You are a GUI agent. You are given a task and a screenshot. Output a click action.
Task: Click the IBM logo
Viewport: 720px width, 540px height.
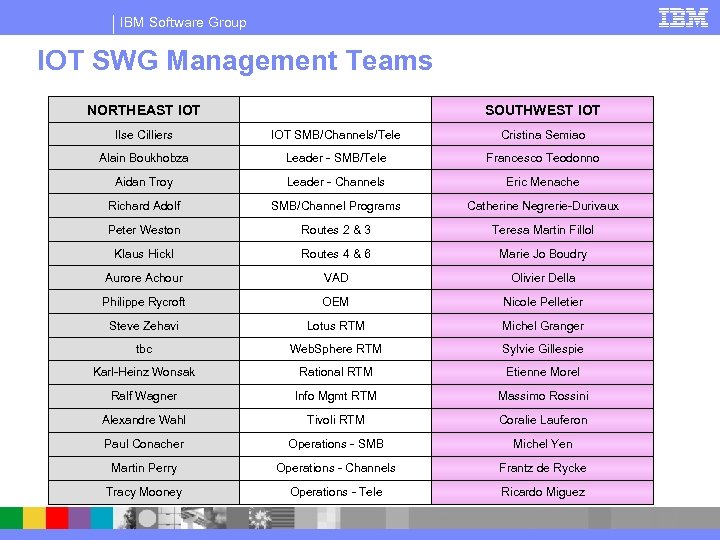click(x=683, y=17)
